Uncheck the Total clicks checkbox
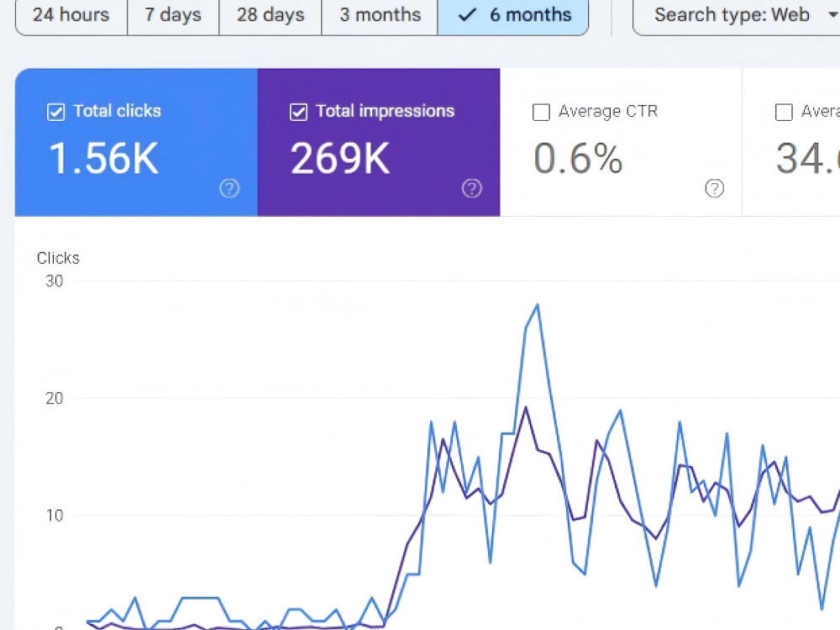The height and width of the screenshot is (630, 840). tap(55, 112)
